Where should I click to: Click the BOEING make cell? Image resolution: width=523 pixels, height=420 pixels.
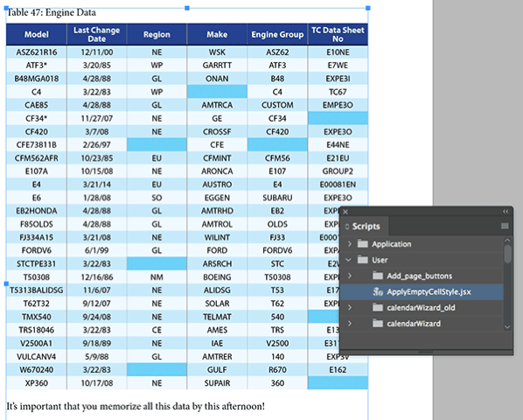(x=217, y=277)
